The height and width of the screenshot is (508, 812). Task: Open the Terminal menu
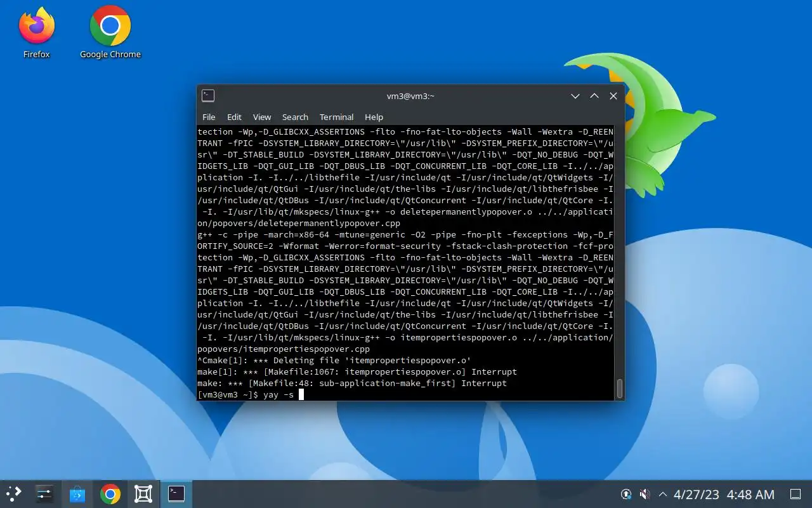point(336,117)
